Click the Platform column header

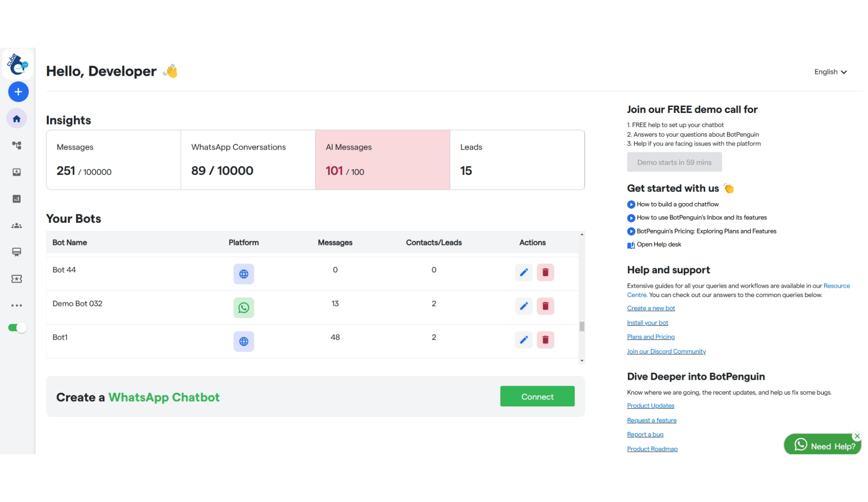pos(244,243)
